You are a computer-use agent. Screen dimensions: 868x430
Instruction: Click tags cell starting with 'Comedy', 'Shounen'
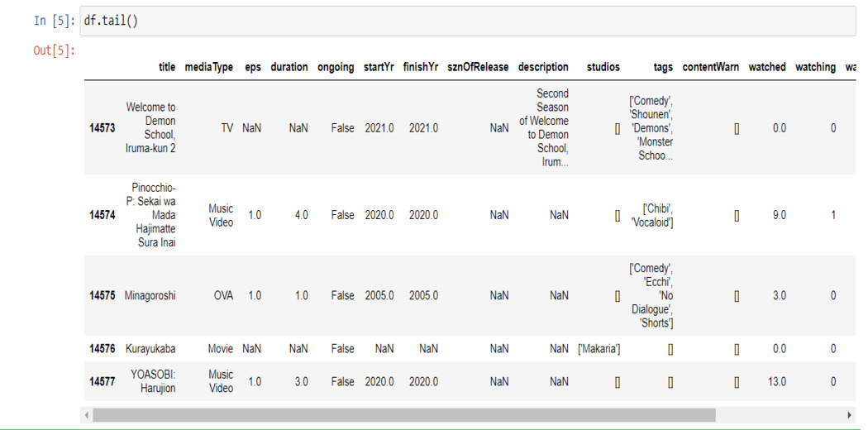pyautogui.click(x=651, y=128)
